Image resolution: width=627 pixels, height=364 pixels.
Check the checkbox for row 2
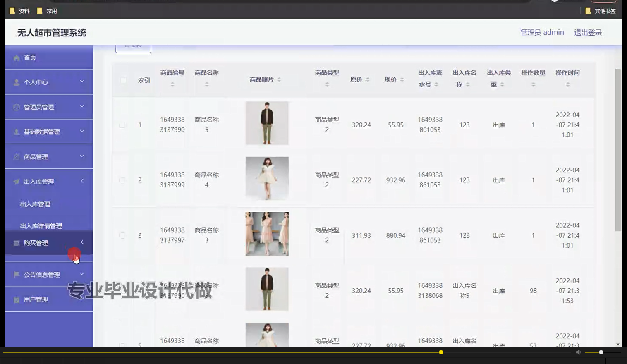tap(122, 180)
